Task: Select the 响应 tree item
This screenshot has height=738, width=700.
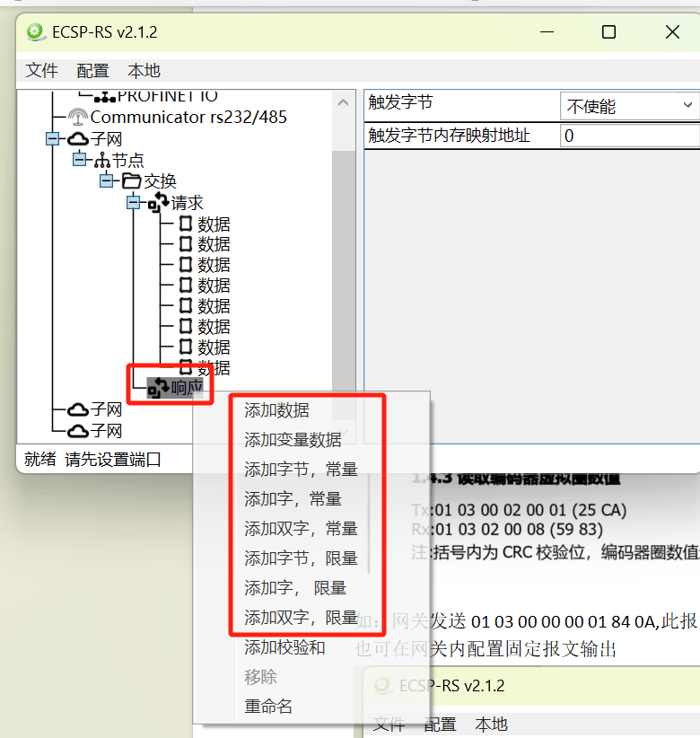Action: tap(187, 388)
